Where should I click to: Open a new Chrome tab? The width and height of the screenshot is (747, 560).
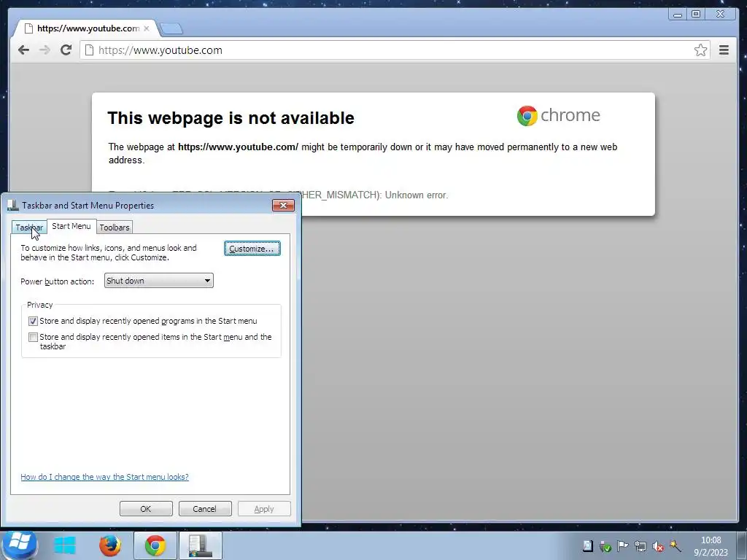click(171, 29)
